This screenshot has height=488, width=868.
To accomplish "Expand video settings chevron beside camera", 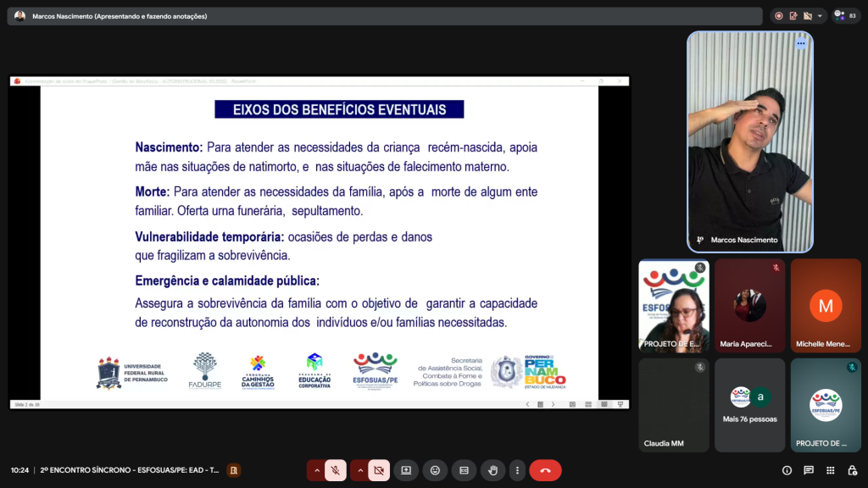I will point(360,470).
